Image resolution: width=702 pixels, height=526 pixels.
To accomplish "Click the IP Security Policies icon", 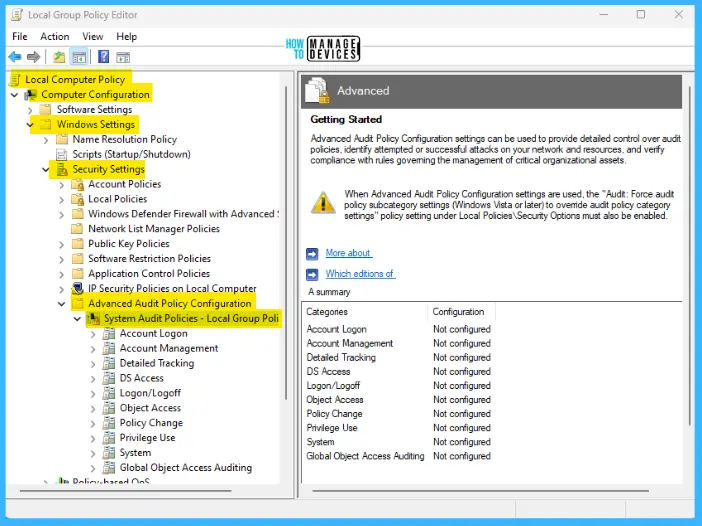I will pos(78,288).
